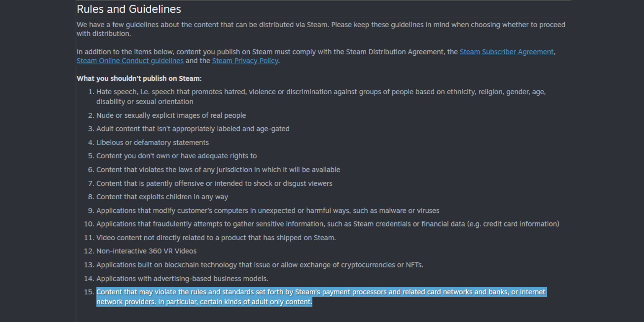Open the Steam Subscriber Agreement link
Image resolution: width=644 pixels, height=322 pixels.
(x=506, y=52)
